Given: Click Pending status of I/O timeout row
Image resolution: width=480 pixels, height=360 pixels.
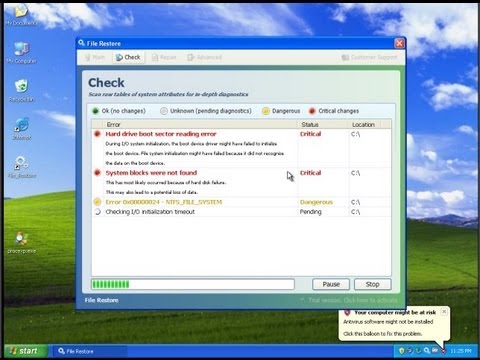Looking at the screenshot, I should point(311,212).
